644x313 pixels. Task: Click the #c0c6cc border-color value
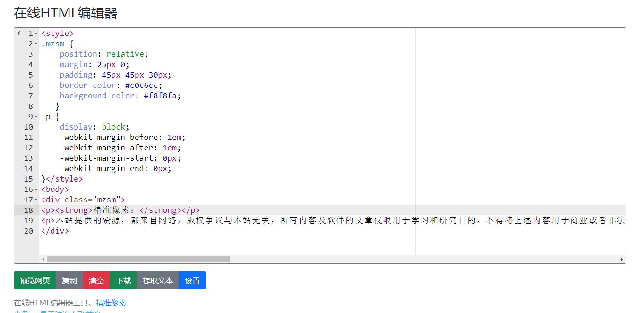click(143, 85)
